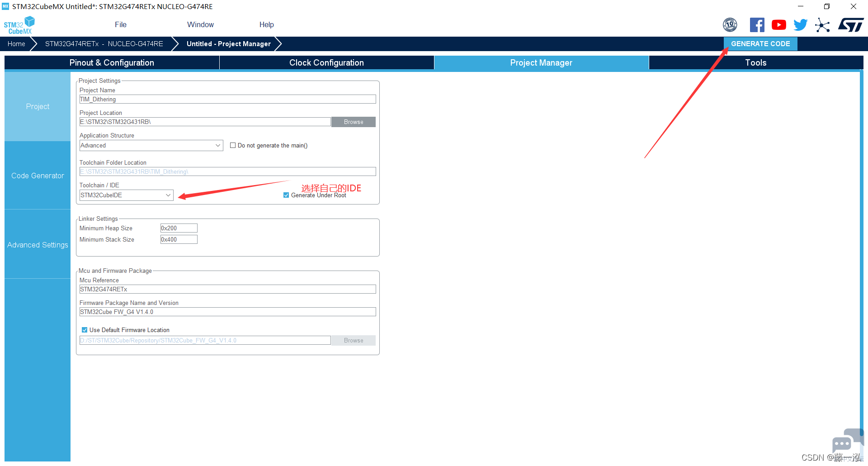The height and width of the screenshot is (466, 868).
Task: Uncheck Generate Under Root checkbox
Action: [286, 195]
